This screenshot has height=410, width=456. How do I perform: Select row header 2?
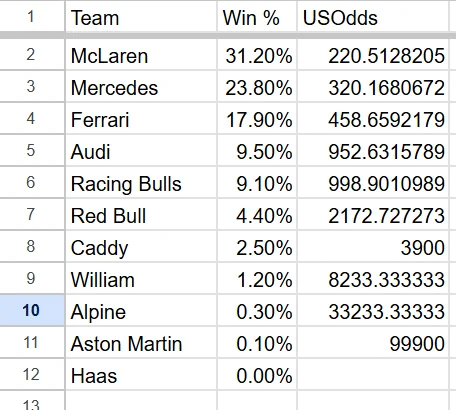pyautogui.click(x=32, y=55)
